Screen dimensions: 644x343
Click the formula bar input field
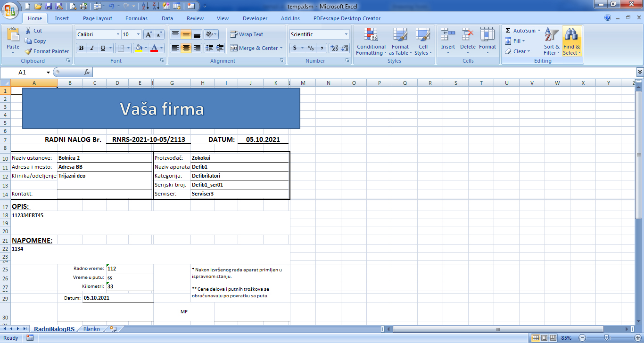click(x=364, y=72)
